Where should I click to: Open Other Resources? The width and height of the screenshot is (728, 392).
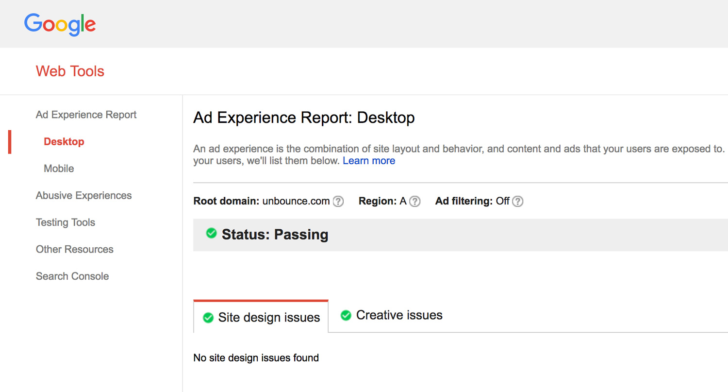click(74, 249)
